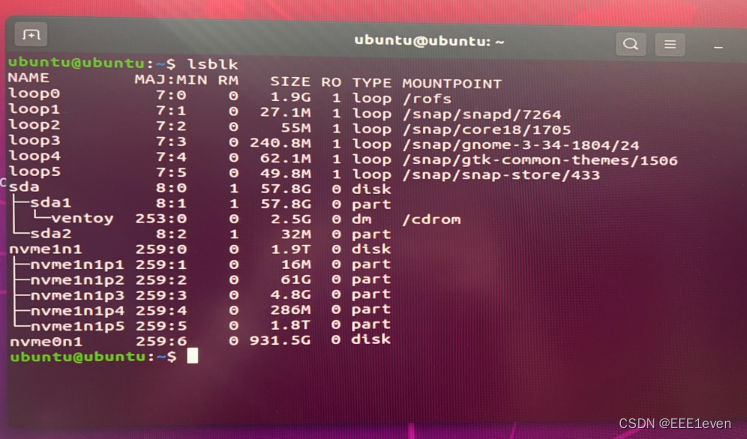Viewport: 747px width, 439px height.
Task: Click the window title ubuntu@ubuntu: ~
Action: point(429,41)
